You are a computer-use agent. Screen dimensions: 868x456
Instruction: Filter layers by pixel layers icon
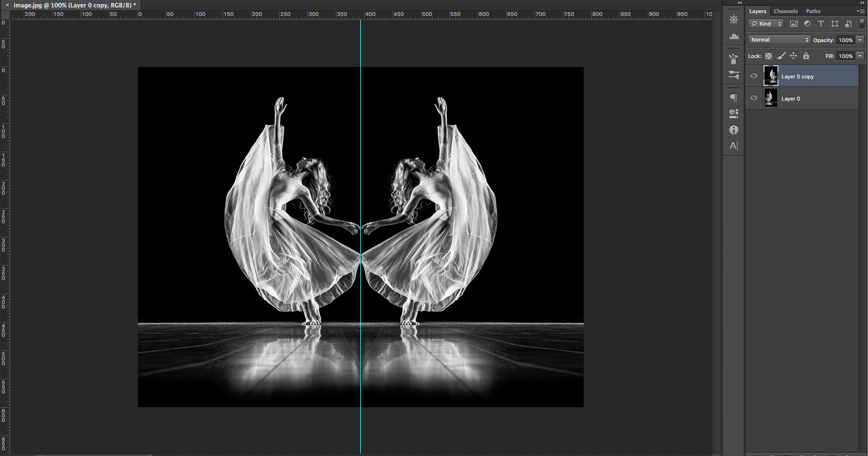pos(794,24)
